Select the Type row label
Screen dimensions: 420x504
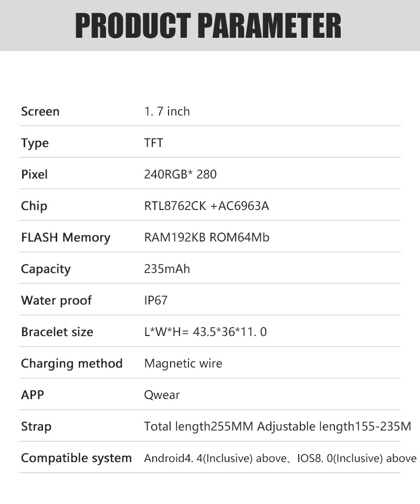click(x=35, y=143)
